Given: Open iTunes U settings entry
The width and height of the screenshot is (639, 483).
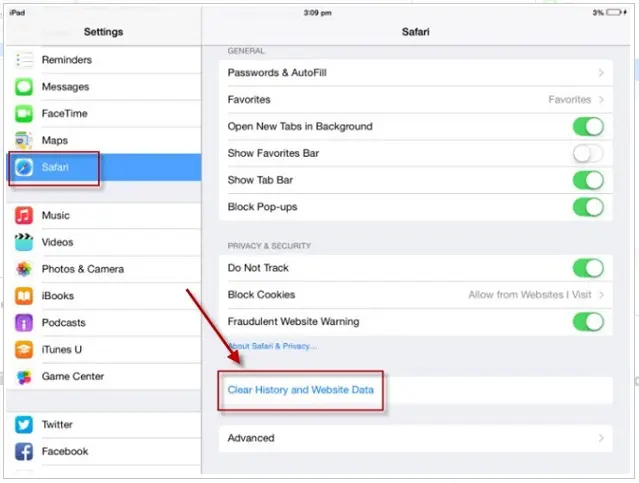Looking at the screenshot, I should [x=104, y=350].
